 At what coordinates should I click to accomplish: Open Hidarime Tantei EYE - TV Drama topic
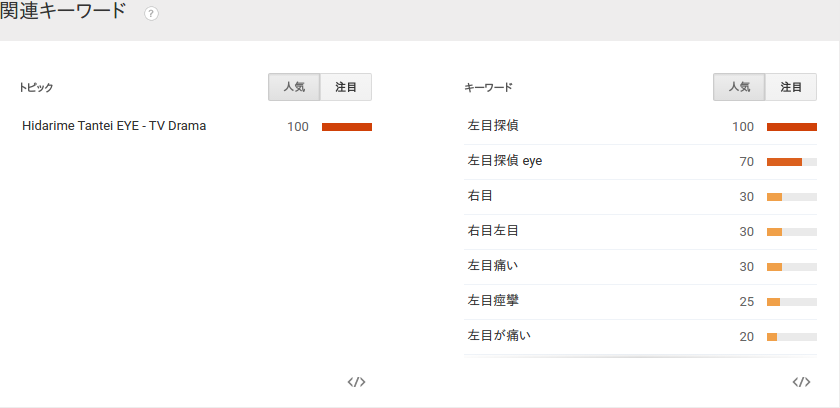(114, 126)
